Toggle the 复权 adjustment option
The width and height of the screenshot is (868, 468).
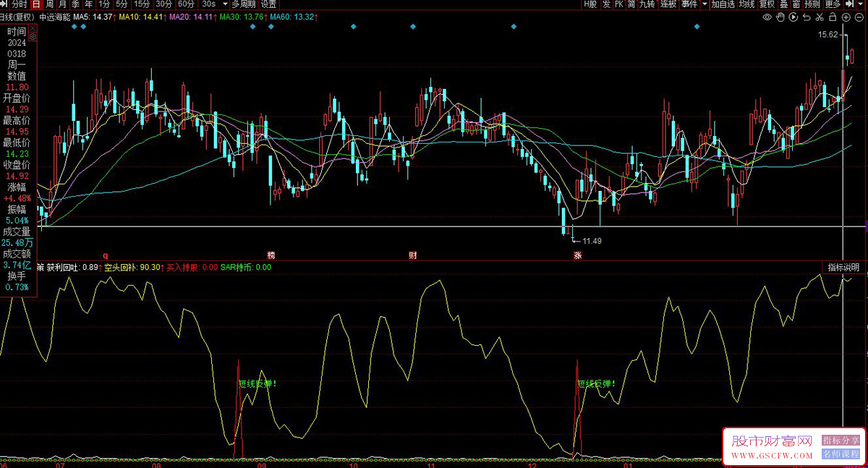pyautogui.click(x=767, y=4)
